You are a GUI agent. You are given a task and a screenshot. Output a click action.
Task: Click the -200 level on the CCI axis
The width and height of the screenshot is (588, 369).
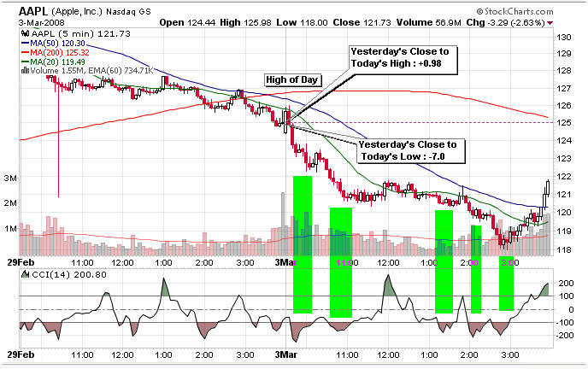[564, 336]
